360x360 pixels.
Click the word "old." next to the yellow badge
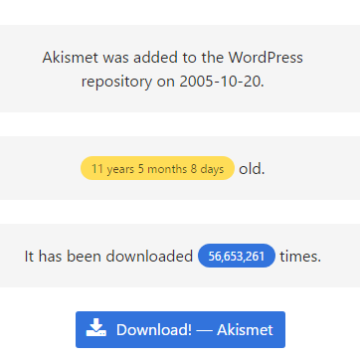[x=252, y=169]
